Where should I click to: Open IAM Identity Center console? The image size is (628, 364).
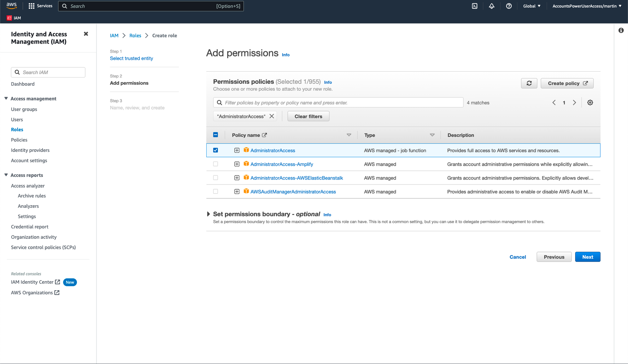pyautogui.click(x=32, y=282)
